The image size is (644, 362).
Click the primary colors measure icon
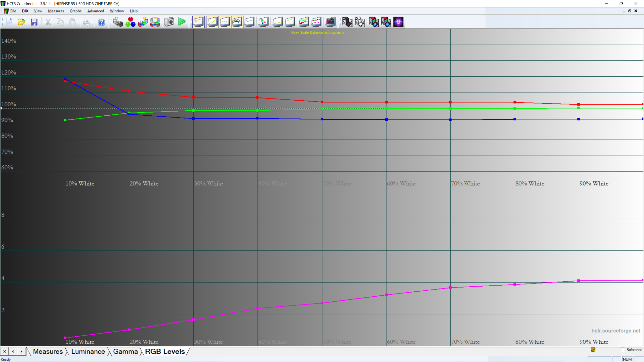point(130,22)
